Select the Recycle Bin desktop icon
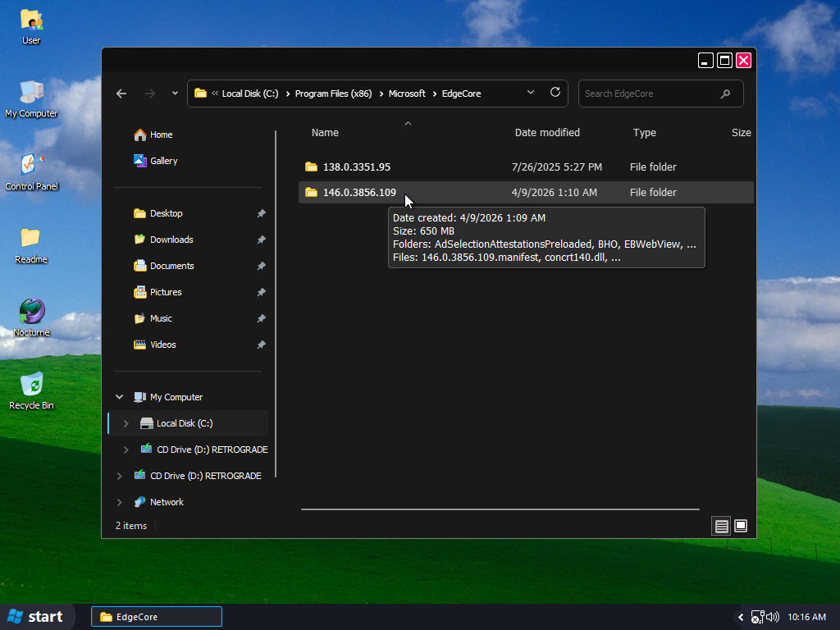The width and height of the screenshot is (840, 630). tap(31, 386)
